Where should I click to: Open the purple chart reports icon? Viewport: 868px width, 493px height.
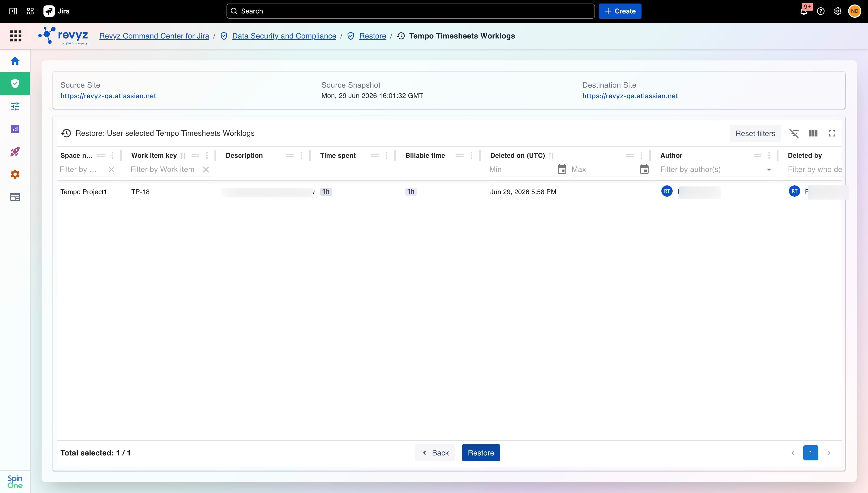[15, 129]
